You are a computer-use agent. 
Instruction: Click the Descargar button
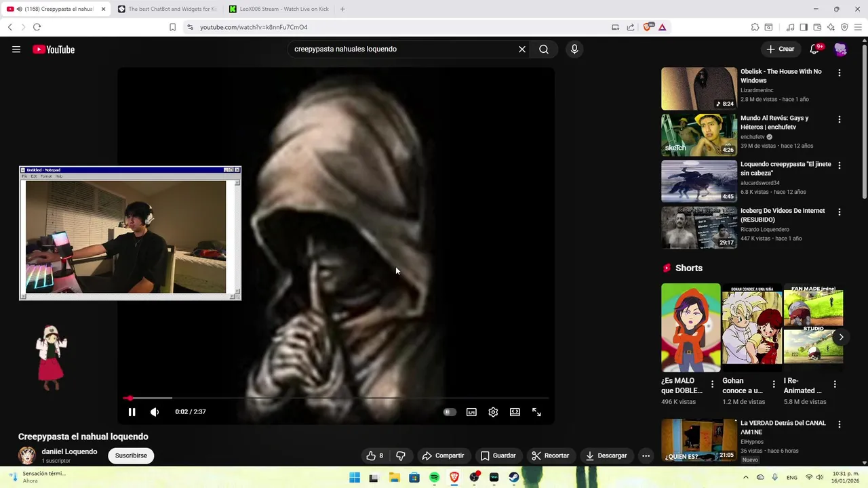(606, 455)
